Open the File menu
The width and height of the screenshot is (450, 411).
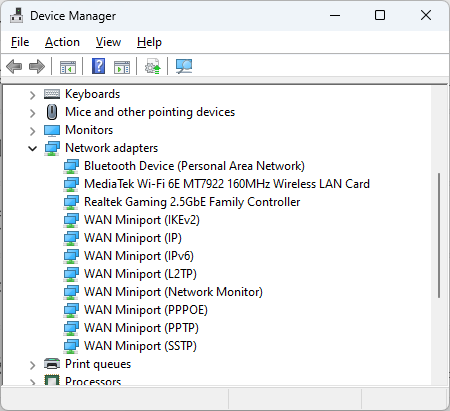[20, 42]
